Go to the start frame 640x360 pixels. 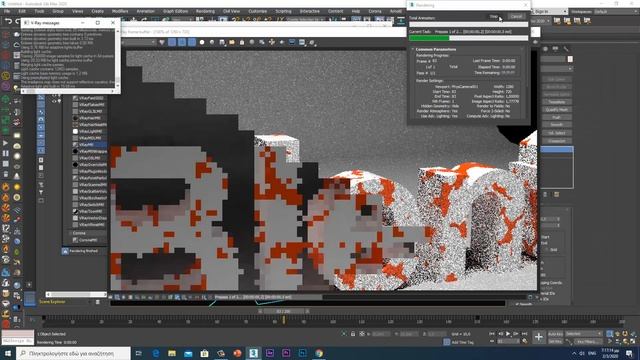492,334
